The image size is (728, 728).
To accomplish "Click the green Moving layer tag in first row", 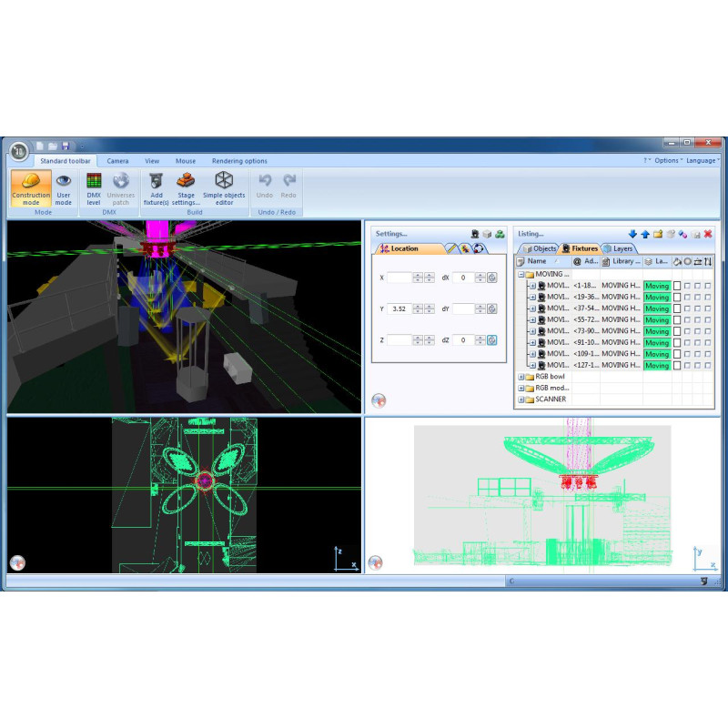I will tap(657, 286).
